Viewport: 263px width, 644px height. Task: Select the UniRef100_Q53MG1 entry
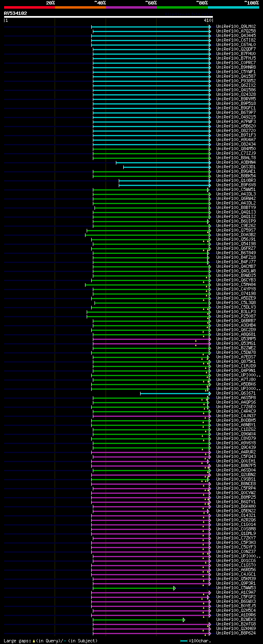pyautogui.click(x=236, y=343)
